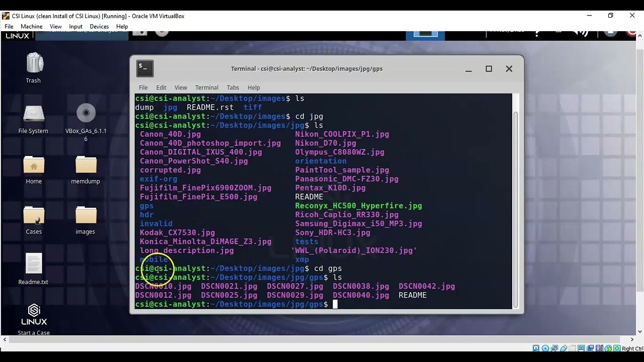Open the Terminal menu in Terminal window

coord(207,87)
